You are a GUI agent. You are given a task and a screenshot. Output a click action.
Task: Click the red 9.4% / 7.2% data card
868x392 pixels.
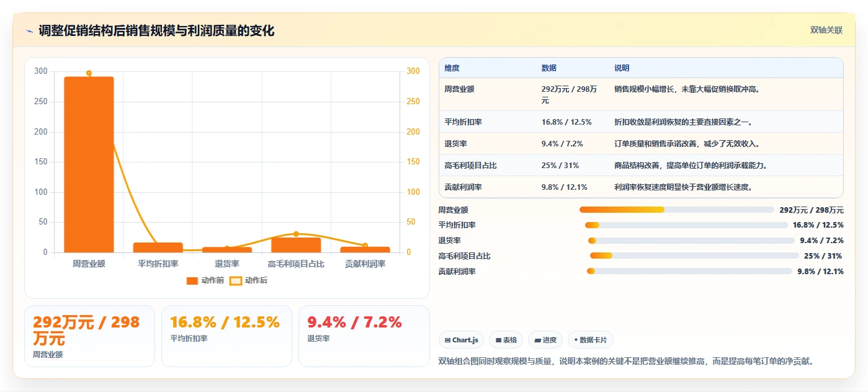click(x=364, y=336)
